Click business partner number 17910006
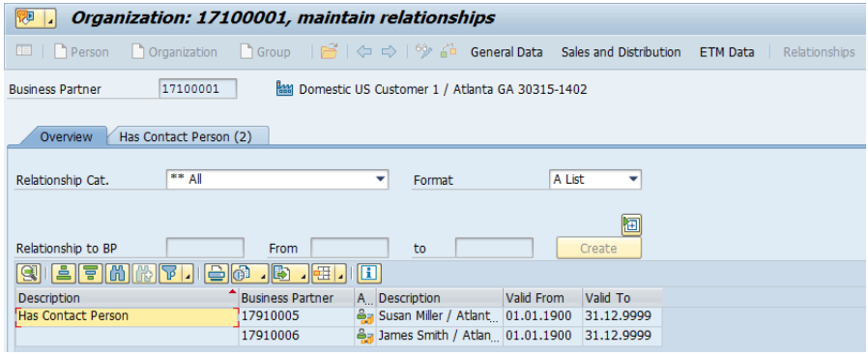868x356 pixels. pyautogui.click(x=270, y=336)
